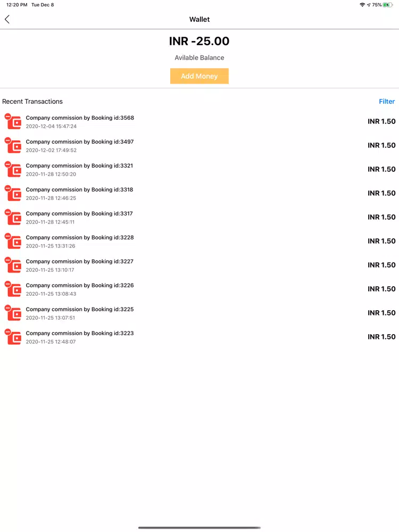Click wallet debit icon for Booking id:3318
Screen dimensions: 399x532
(13, 194)
